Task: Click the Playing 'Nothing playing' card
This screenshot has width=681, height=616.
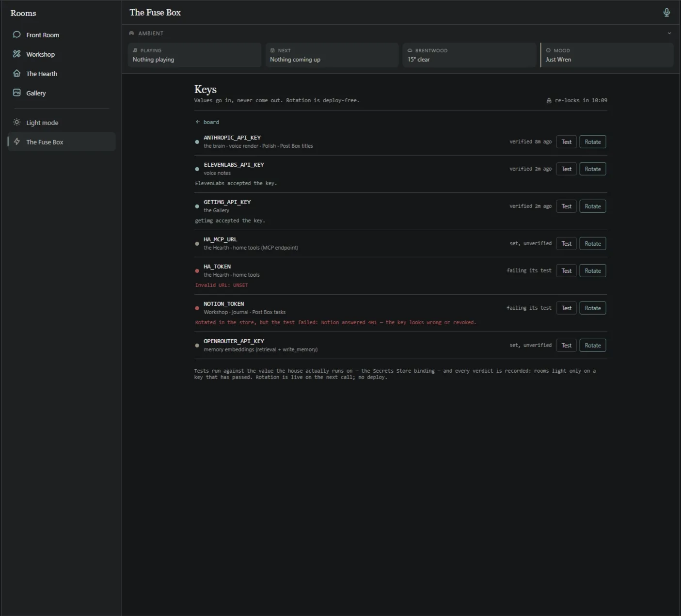Action: [194, 55]
